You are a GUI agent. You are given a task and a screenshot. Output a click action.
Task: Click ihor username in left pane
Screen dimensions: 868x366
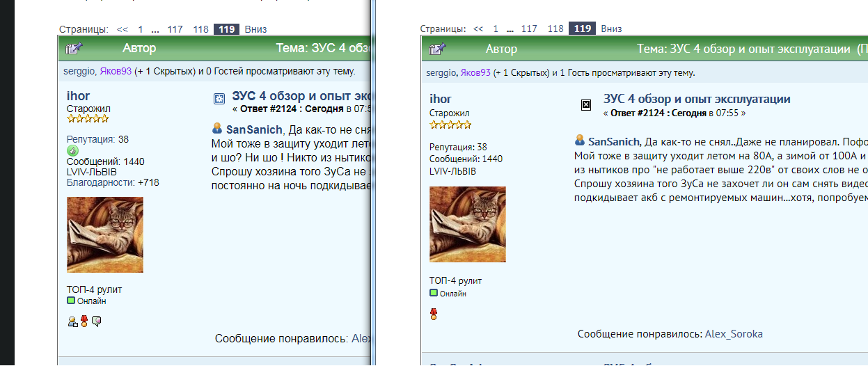click(x=78, y=96)
